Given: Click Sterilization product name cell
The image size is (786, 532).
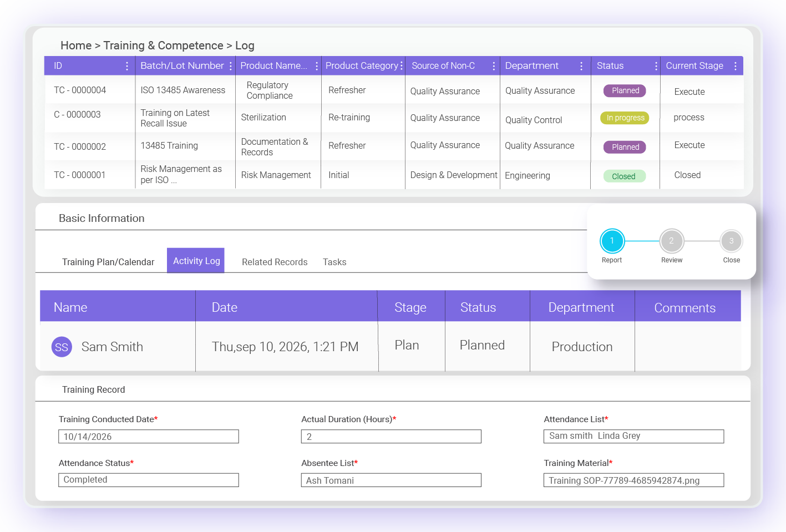Looking at the screenshot, I should 263,117.
